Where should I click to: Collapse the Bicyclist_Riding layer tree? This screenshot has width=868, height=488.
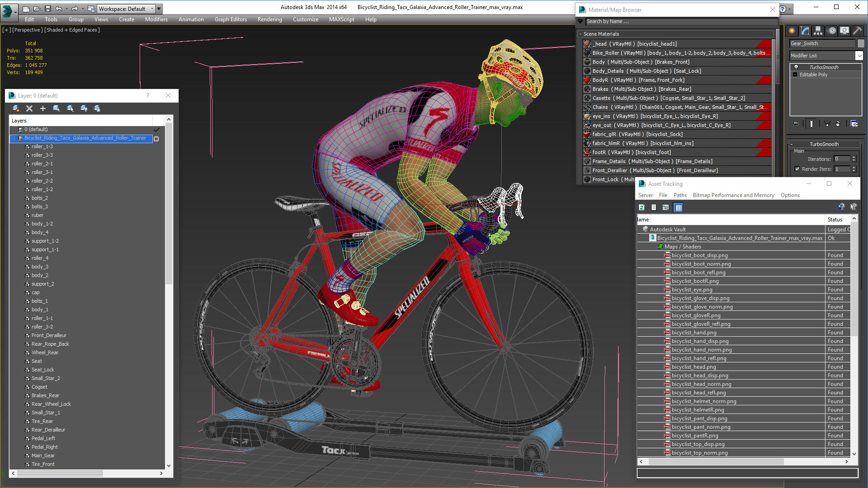click(x=13, y=138)
